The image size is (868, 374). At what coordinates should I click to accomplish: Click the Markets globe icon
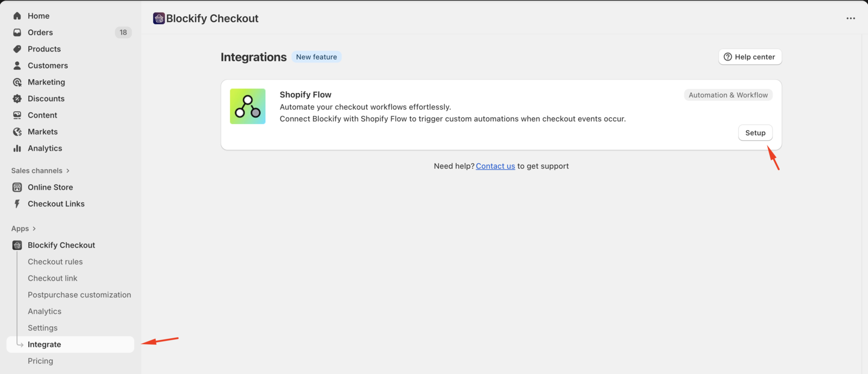pyautogui.click(x=17, y=132)
